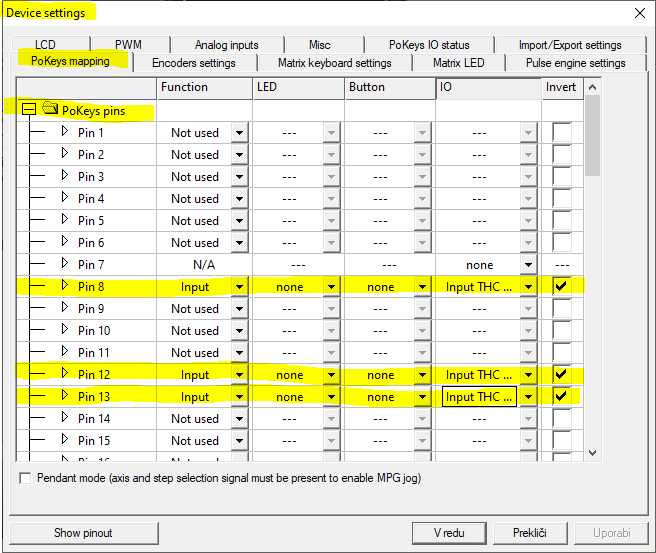Select the Pin 2 row label
This screenshot has width=656, height=553.
pos(91,155)
